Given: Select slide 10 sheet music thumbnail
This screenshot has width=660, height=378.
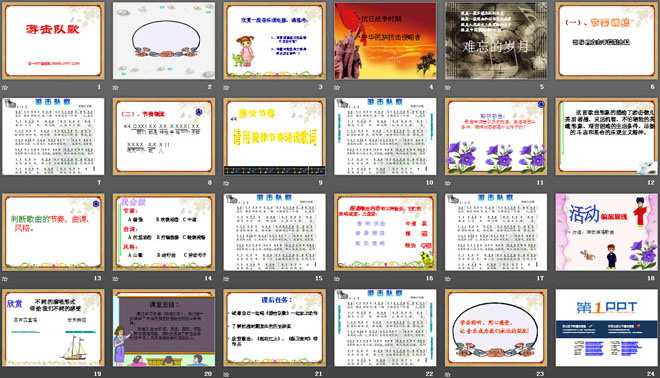Looking at the screenshot, I should 385,136.
